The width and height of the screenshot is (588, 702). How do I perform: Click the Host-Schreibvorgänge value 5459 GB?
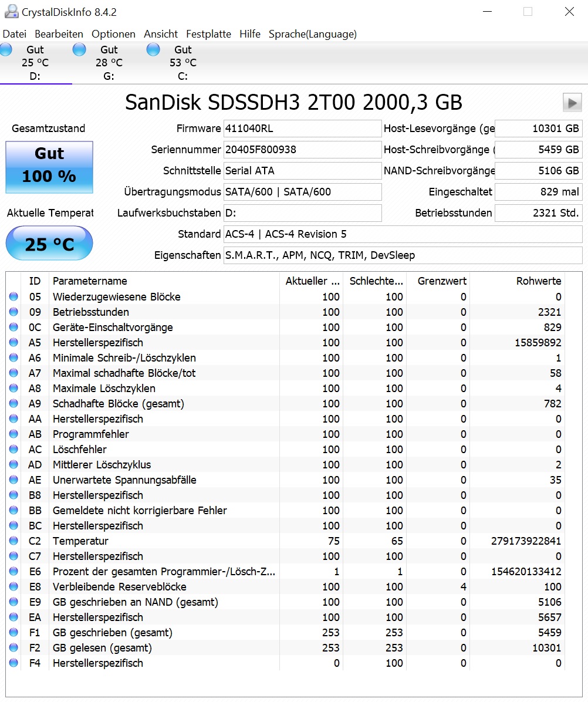[539, 150]
